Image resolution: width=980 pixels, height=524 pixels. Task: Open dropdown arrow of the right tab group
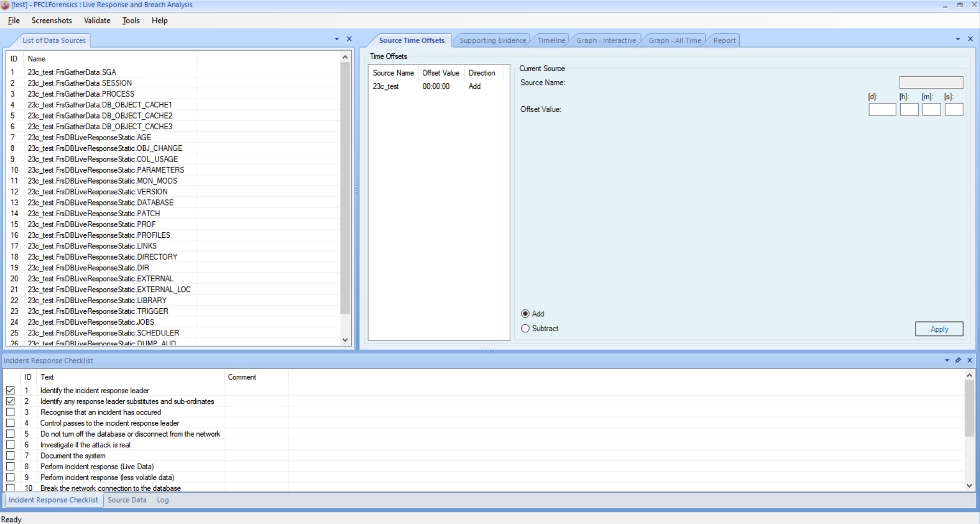click(x=958, y=39)
